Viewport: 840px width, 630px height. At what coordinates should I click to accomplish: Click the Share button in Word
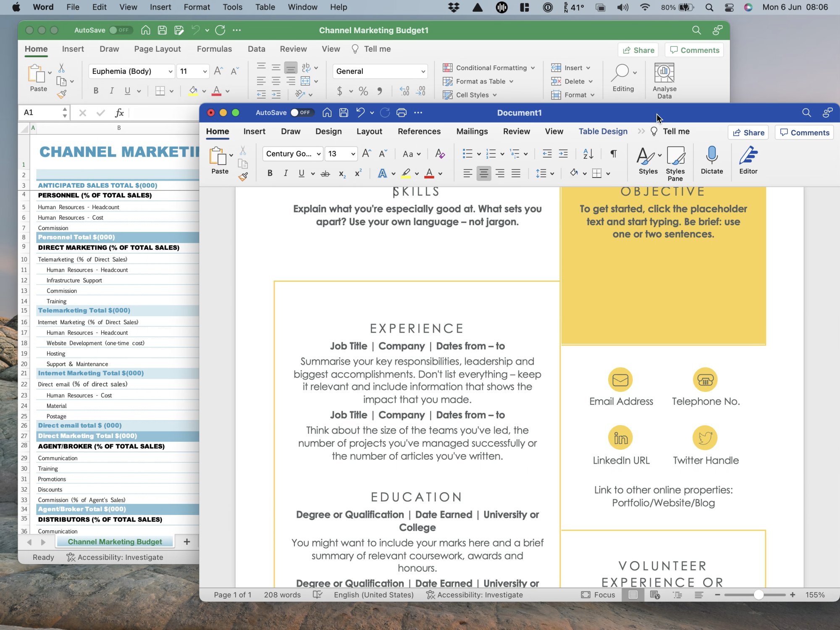tap(748, 133)
